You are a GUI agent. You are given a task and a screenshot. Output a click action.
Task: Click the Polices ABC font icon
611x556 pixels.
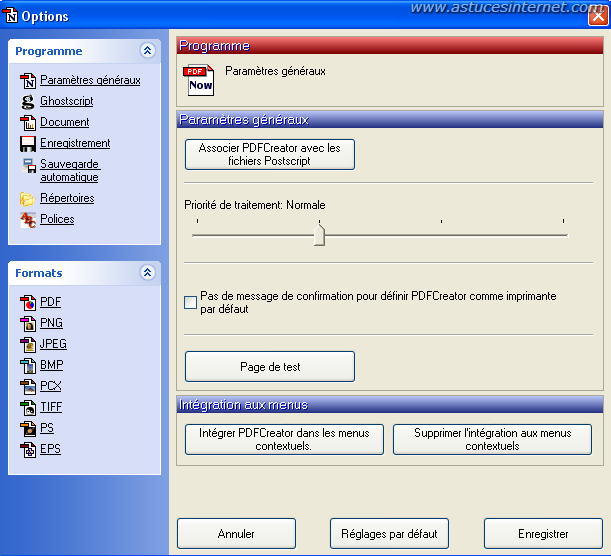[28, 220]
